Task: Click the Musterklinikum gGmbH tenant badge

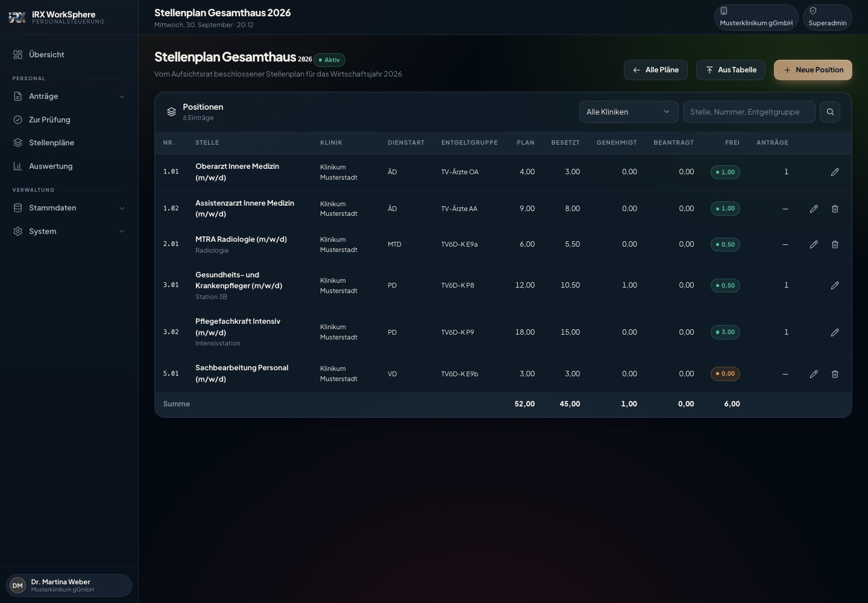Action: click(756, 17)
